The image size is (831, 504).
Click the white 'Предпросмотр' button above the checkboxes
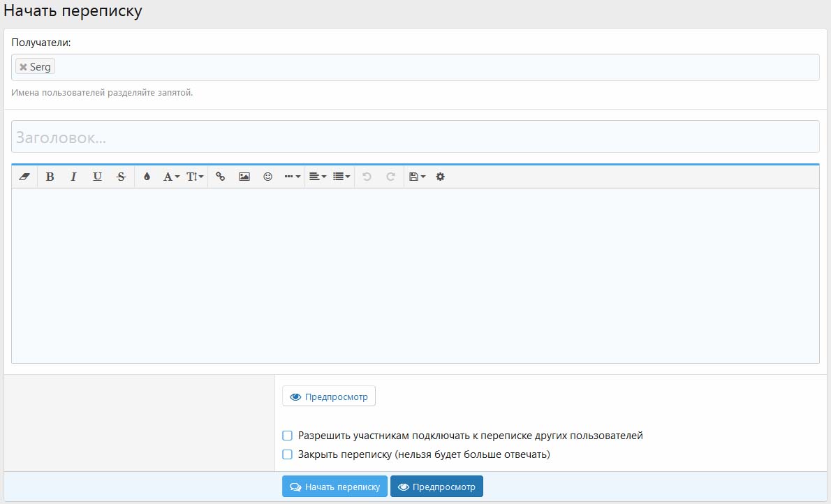pyautogui.click(x=329, y=396)
